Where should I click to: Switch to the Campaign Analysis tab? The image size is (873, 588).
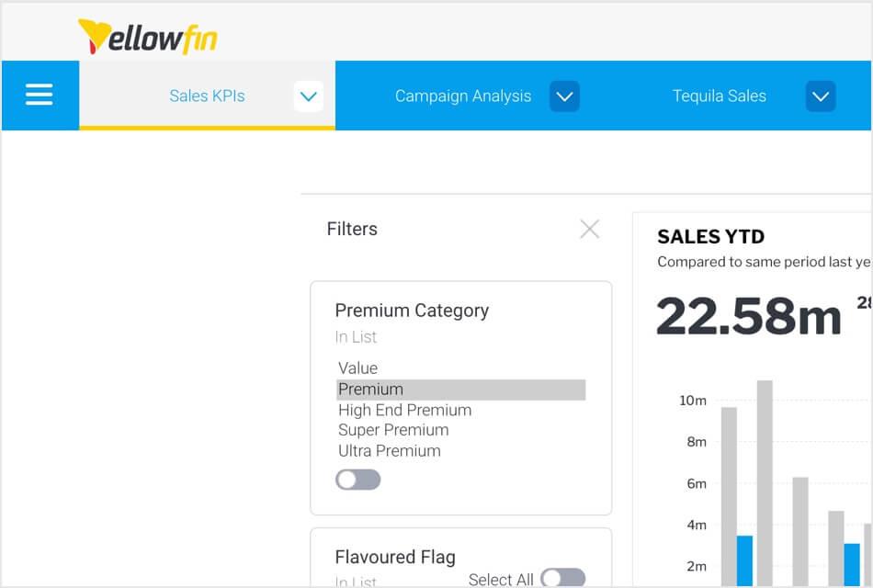(463, 96)
